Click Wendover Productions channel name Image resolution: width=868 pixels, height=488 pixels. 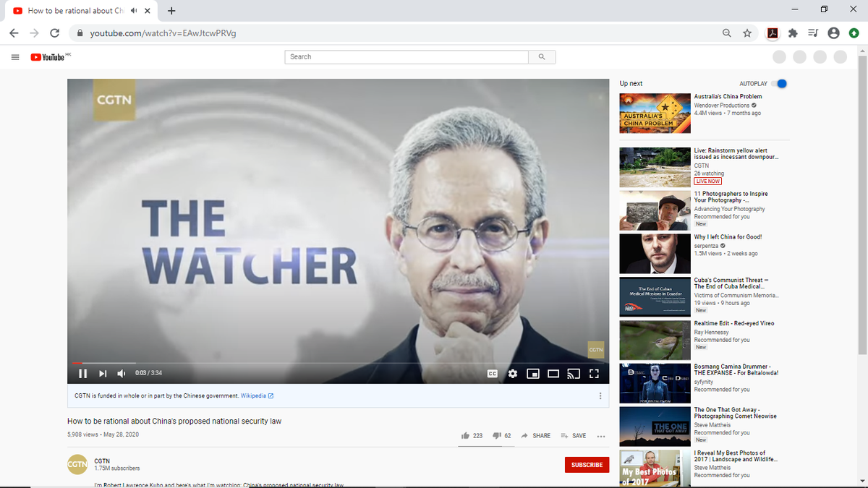(x=722, y=106)
